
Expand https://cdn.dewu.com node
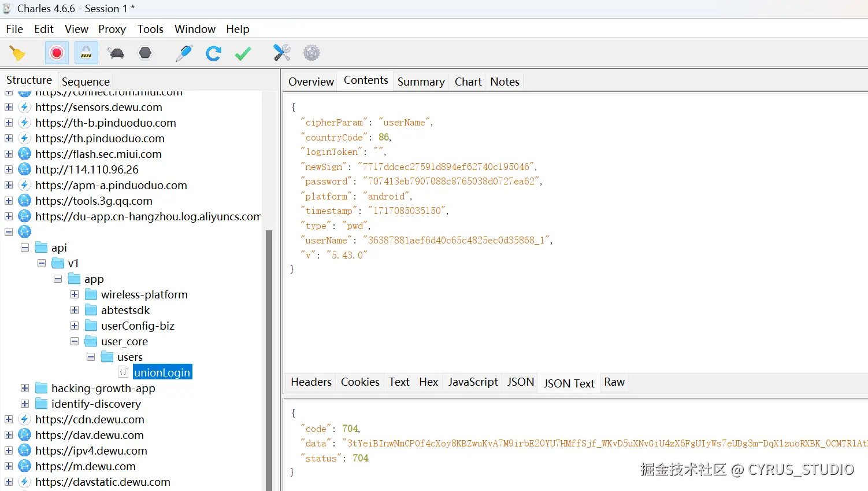tap(9, 419)
